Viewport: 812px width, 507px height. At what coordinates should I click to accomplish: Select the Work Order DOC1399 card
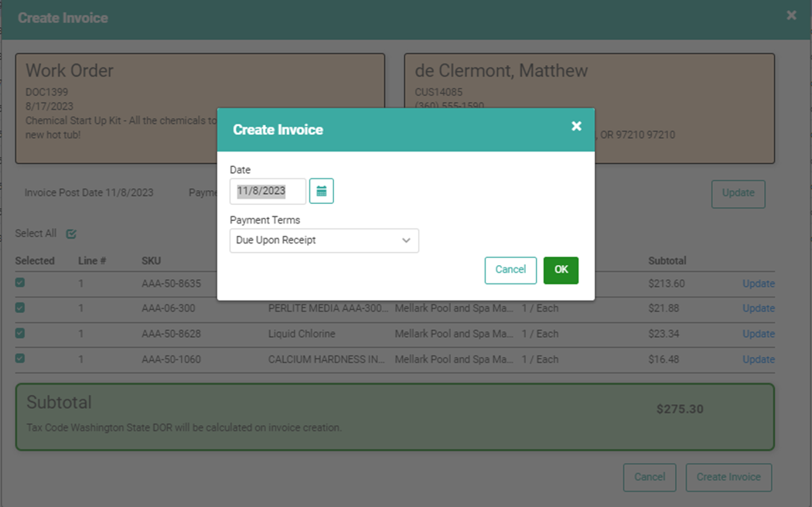point(116,108)
